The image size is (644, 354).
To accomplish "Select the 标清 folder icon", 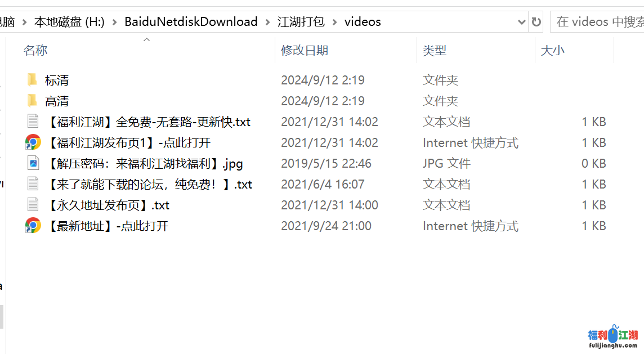I will (x=33, y=80).
